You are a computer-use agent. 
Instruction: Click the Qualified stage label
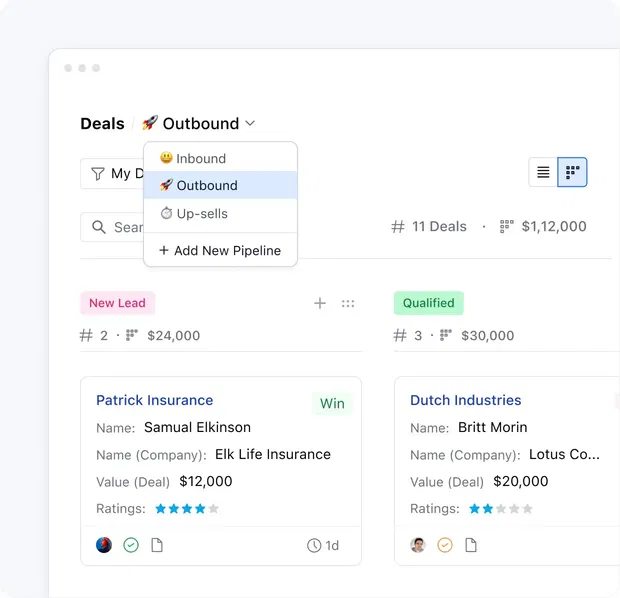tap(429, 303)
